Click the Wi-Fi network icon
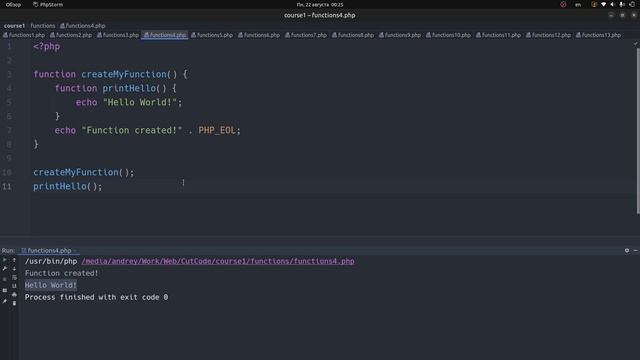This screenshot has width=640, height=360. click(603, 4)
